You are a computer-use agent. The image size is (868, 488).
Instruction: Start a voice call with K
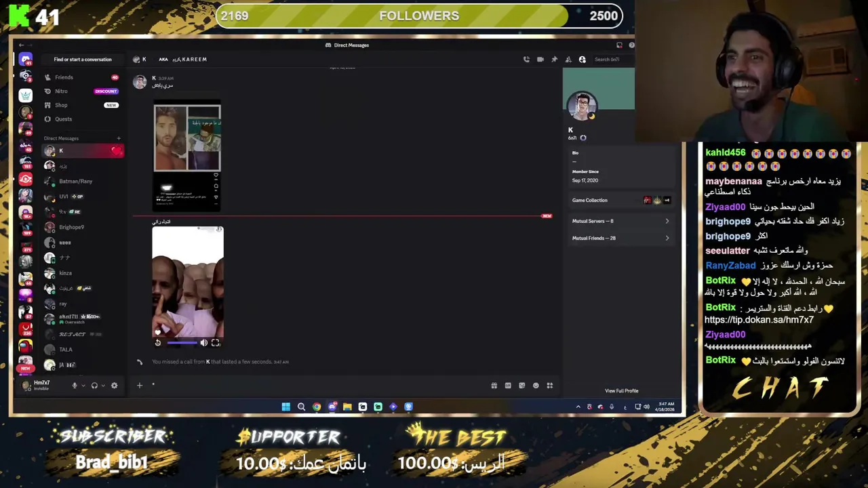point(526,60)
